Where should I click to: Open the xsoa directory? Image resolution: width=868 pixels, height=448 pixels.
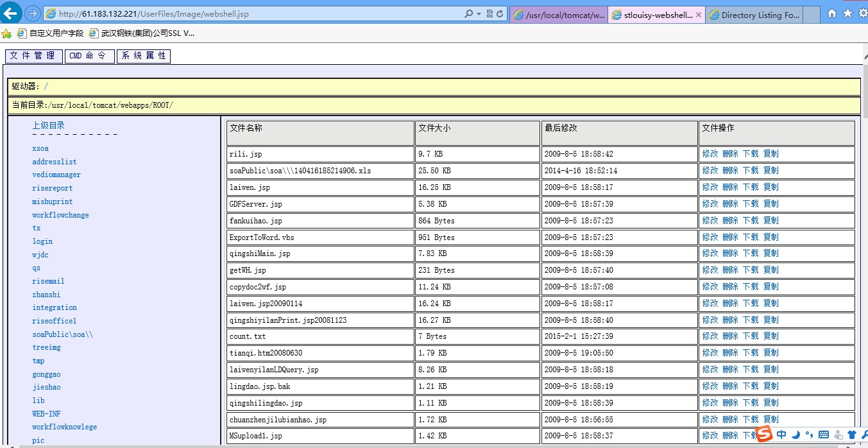click(x=40, y=148)
